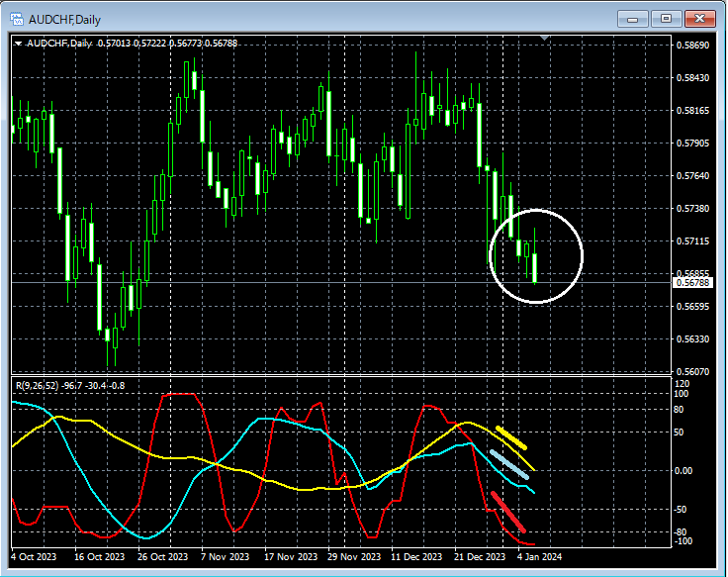Click the last candlestick at current price
The image size is (728, 577).
(x=535, y=268)
